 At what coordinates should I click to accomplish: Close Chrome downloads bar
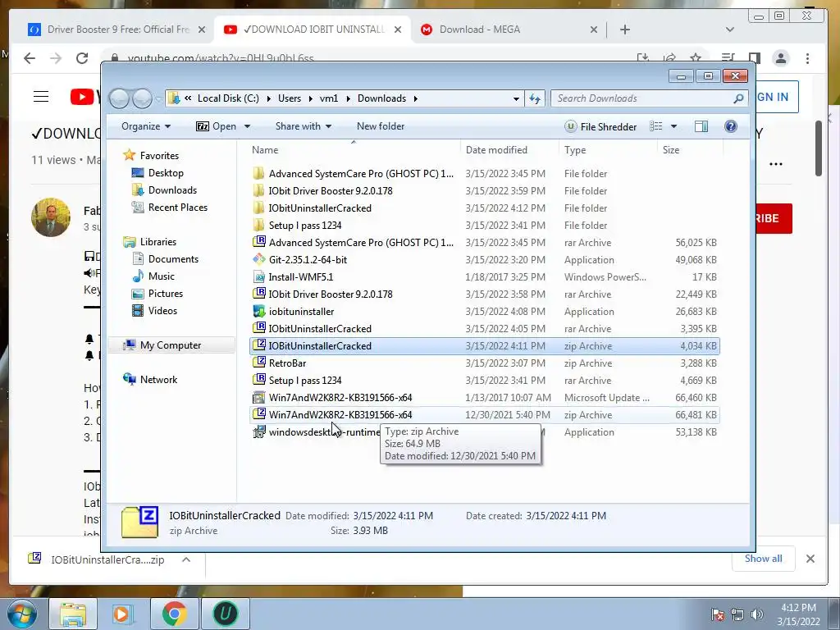pos(810,559)
